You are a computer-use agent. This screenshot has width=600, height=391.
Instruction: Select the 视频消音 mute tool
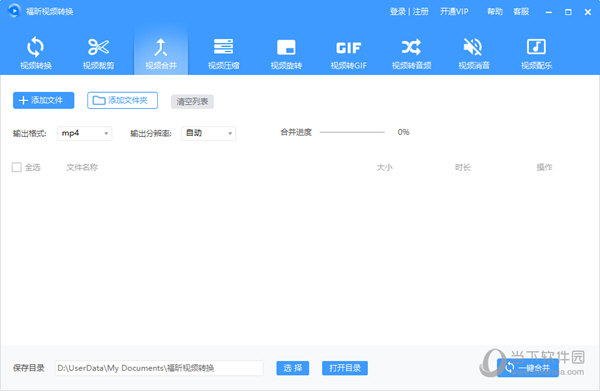point(474,53)
